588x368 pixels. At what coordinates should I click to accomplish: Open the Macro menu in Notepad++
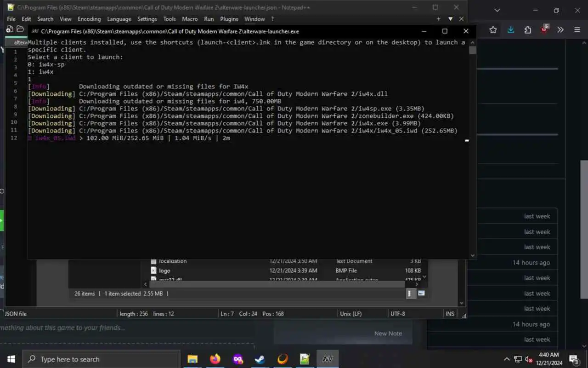(190, 19)
